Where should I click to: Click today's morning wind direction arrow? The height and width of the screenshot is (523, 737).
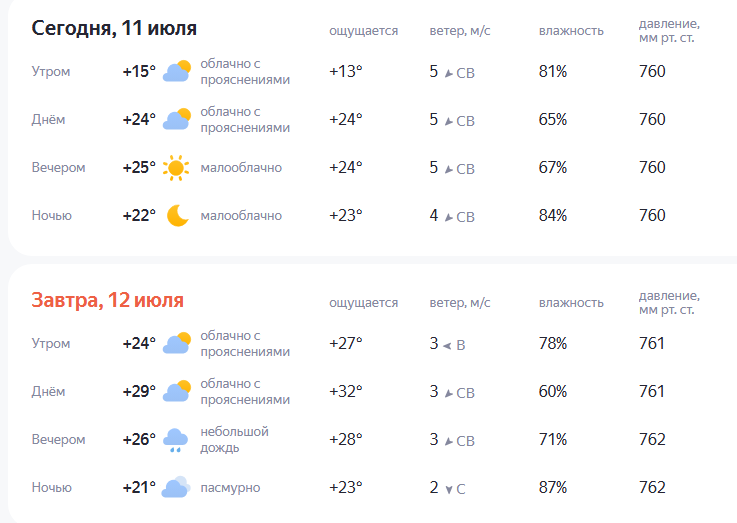(x=448, y=73)
